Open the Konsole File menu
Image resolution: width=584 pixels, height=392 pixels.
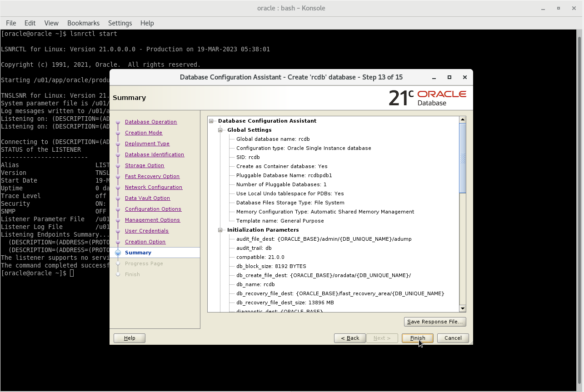click(x=11, y=23)
